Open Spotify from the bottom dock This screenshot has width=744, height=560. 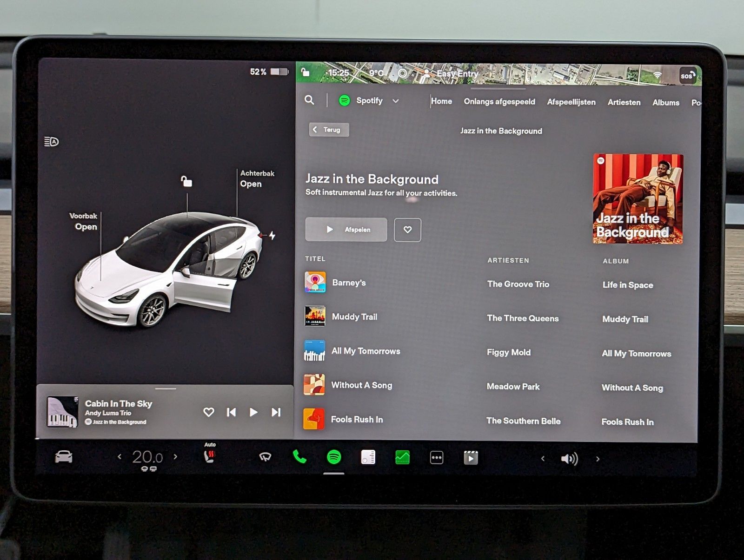pos(334,457)
